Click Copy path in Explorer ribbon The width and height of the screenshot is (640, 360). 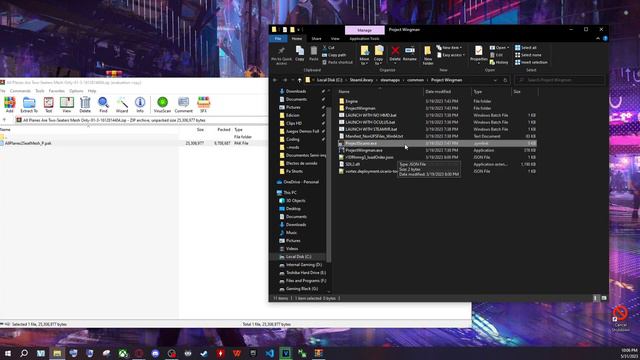point(334,55)
